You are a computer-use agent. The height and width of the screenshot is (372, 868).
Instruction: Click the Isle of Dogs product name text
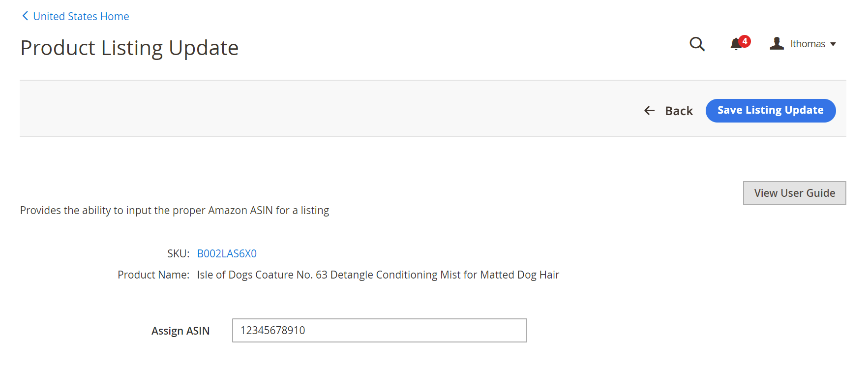point(378,275)
